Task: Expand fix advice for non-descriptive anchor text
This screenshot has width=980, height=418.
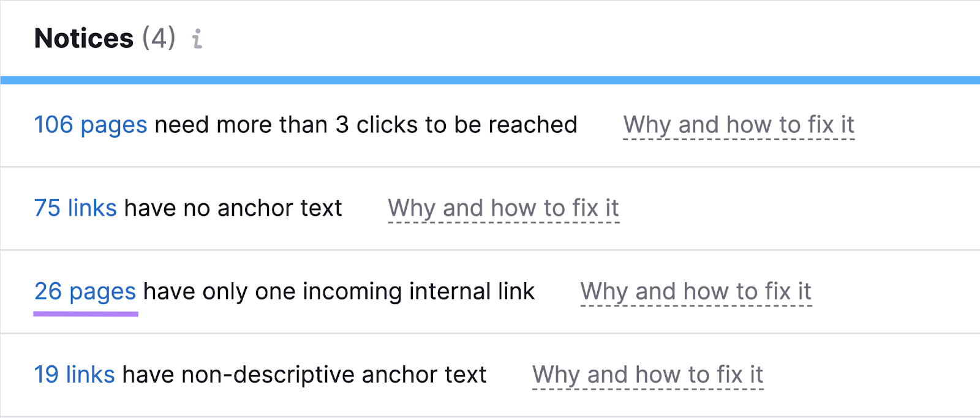Action: pyautogui.click(x=648, y=374)
